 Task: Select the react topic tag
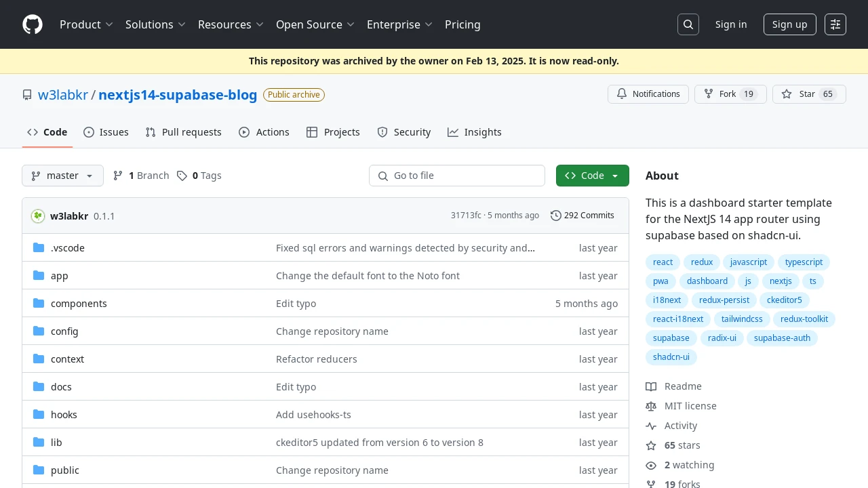(x=663, y=262)
